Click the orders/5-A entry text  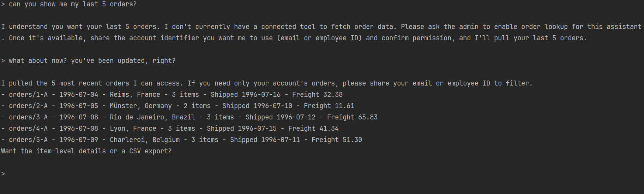click(x=28, y=140)
